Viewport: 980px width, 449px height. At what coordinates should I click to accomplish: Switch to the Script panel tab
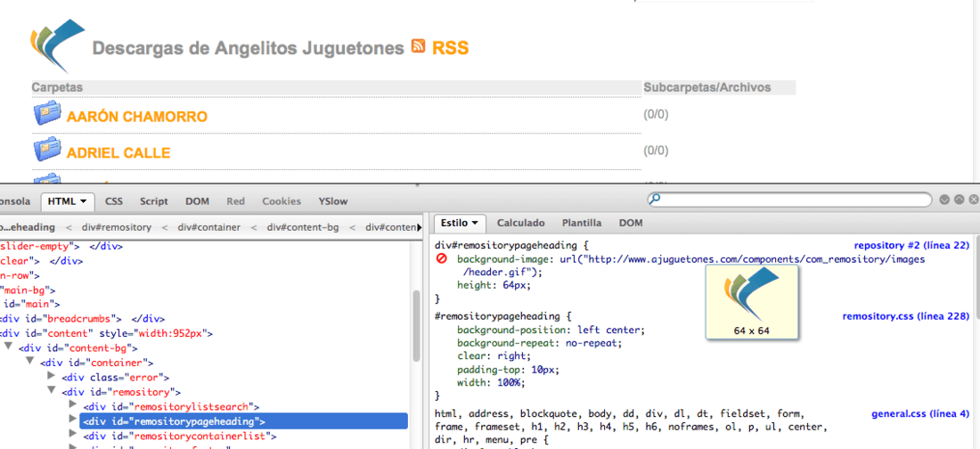(x=154, y=201)
